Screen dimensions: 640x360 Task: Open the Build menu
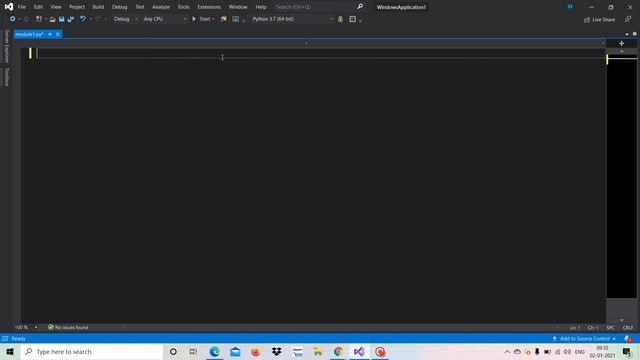tap(98, 7)
